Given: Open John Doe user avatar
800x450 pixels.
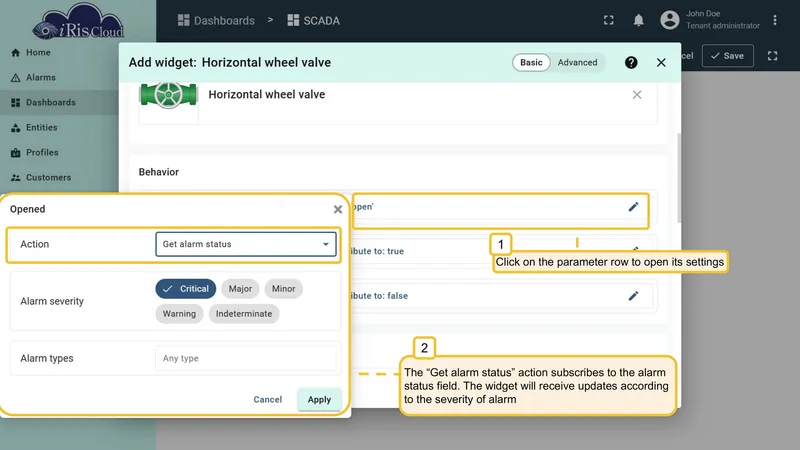Looking at the screenshot, I should pos(669,20).
